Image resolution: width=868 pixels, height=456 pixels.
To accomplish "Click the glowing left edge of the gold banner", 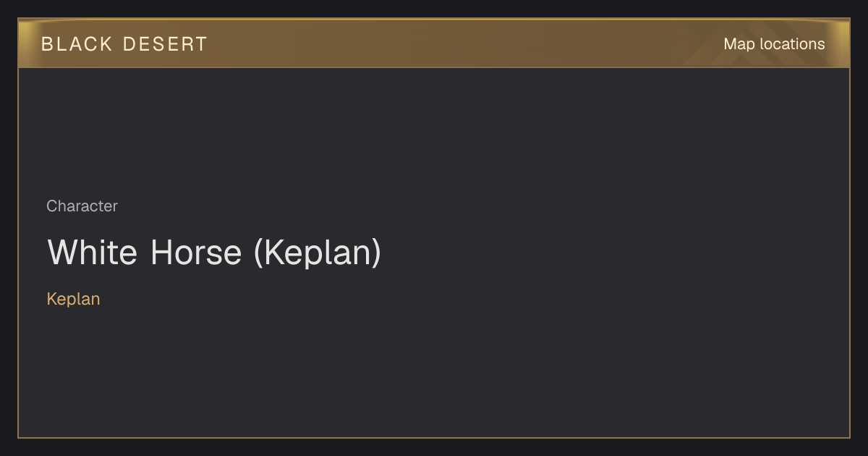I will [x=26, y=43].
